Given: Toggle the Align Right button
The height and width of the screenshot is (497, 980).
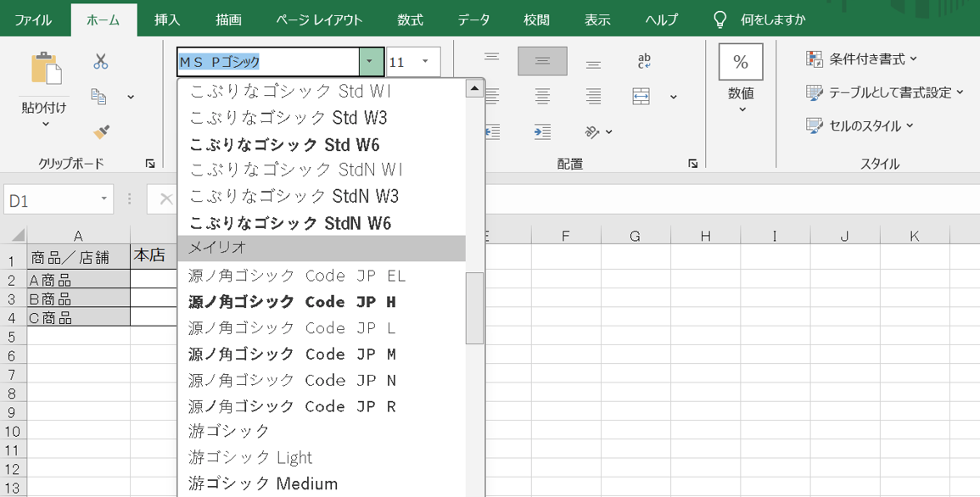Looking at the screenshot, I should coord(593,97).
